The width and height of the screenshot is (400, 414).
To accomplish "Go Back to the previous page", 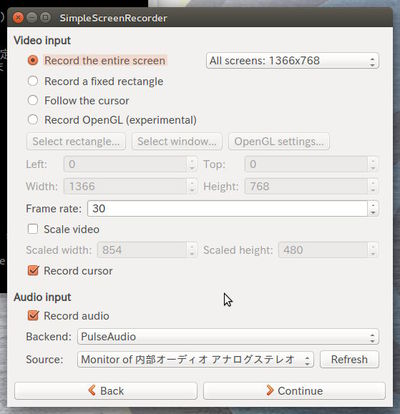I will [106, 391].
